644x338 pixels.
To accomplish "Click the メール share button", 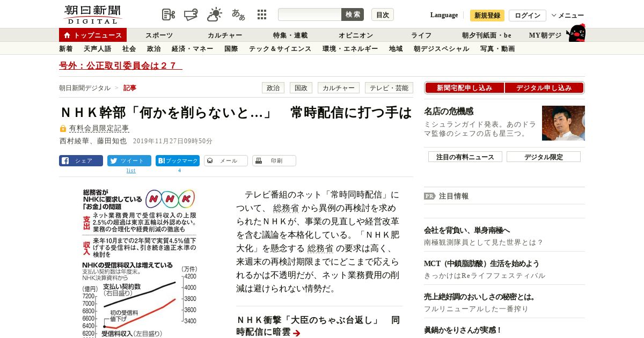I will click(x=226, y=160).
